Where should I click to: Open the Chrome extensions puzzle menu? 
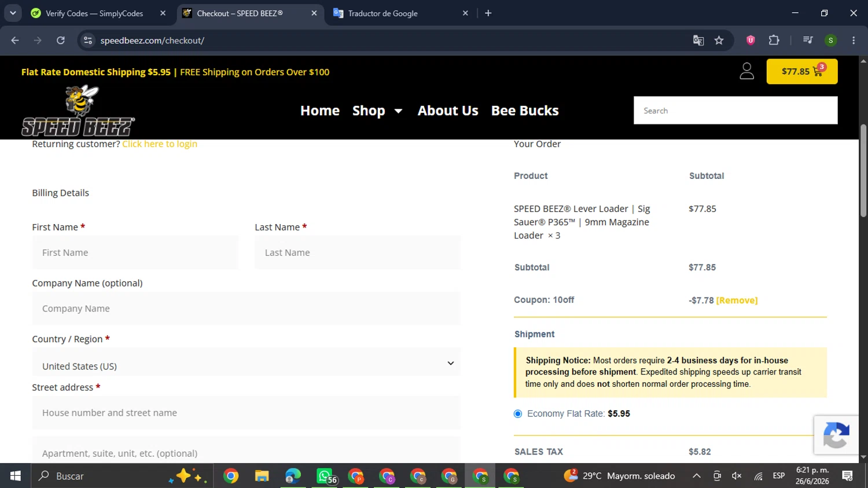coord(774,41)
